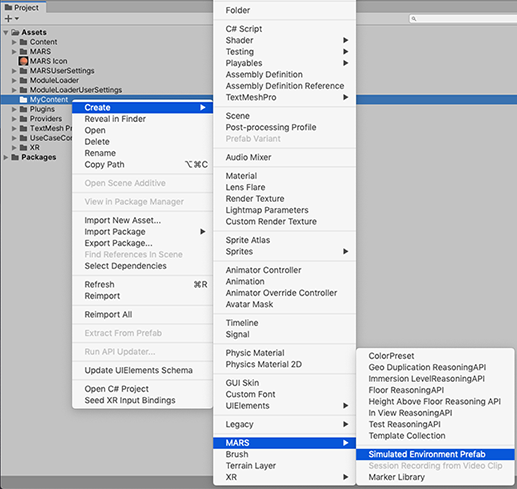Viewport: 517px width, 489px height.
Task: Select ColorPreset in MARS submenu
Action: coord(435,356)
